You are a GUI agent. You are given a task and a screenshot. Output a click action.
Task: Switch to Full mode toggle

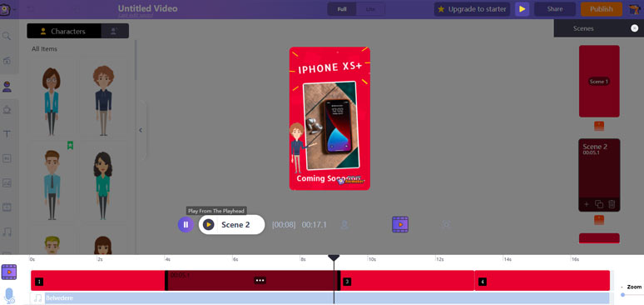[342, 9]
